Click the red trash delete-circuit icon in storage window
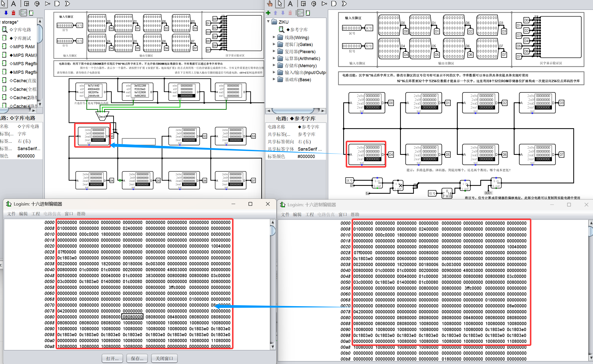 coord(14,13)
